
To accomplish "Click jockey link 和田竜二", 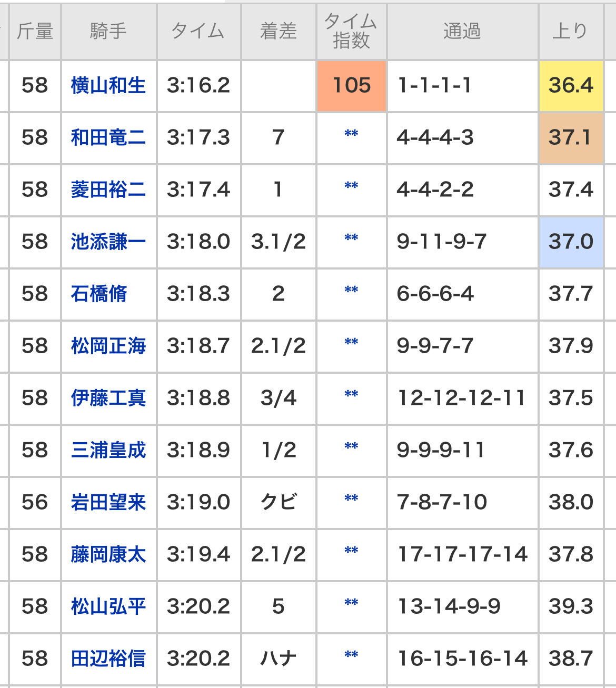I will tap(108, 137).
